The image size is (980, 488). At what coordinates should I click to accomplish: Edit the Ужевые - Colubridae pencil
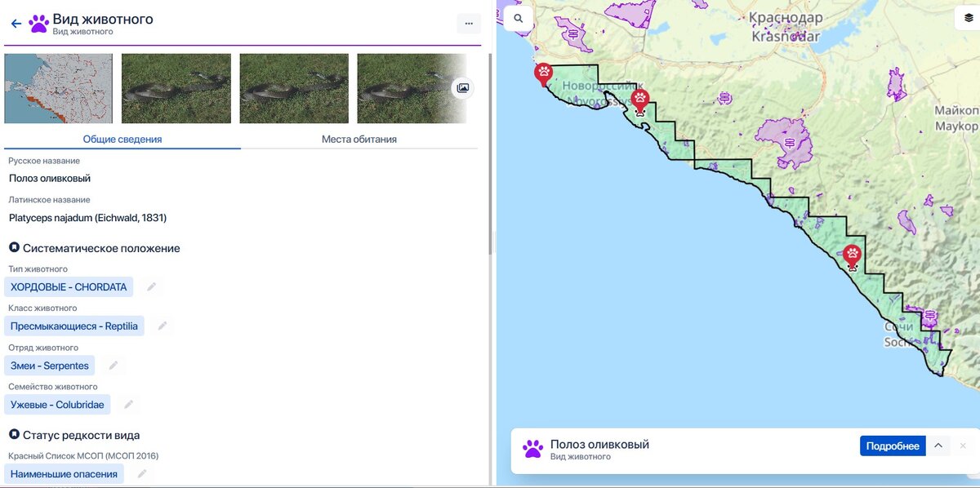pyautogui.click(x=128, y=405)
